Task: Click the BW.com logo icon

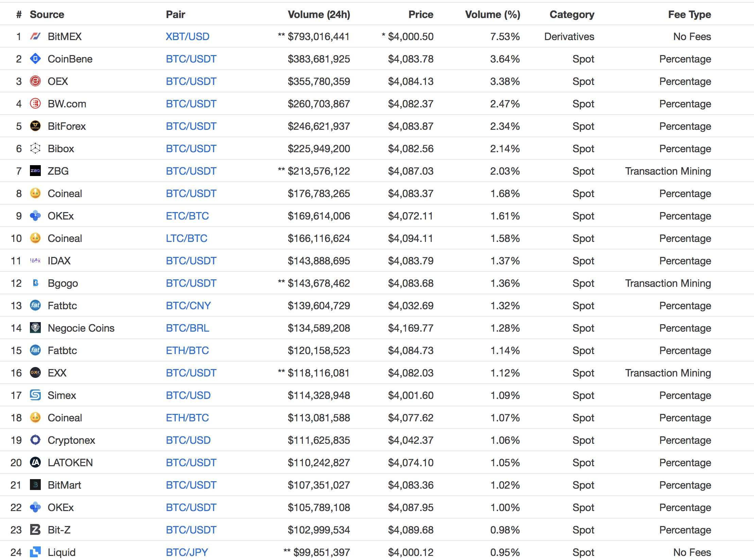Action: point(35,103)
